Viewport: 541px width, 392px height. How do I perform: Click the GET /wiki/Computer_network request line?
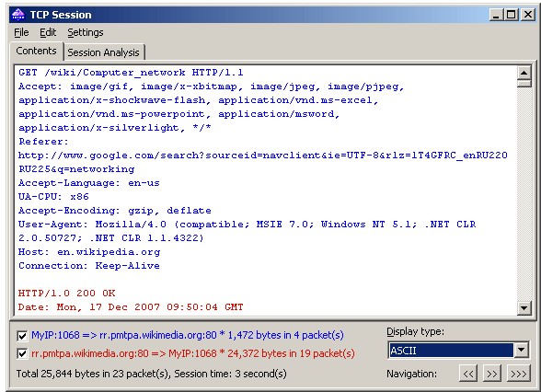pos(131,73)
